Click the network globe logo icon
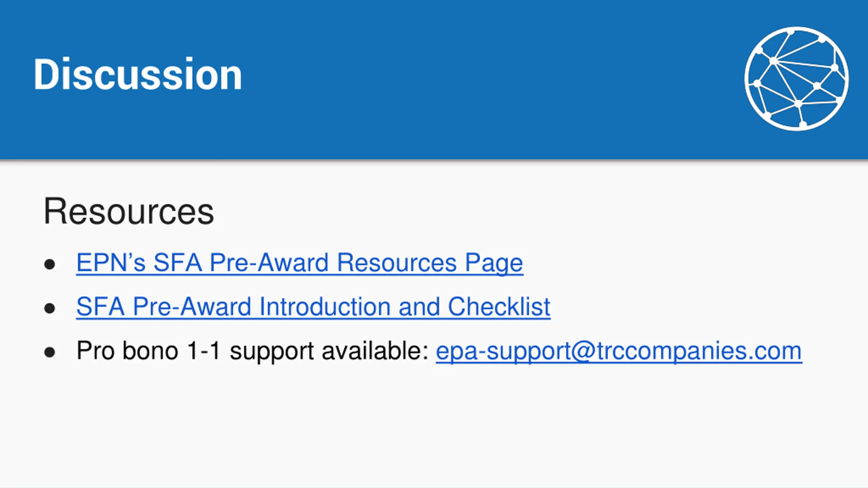This screenshot has height=488, width=868. [x=796, y=79]
